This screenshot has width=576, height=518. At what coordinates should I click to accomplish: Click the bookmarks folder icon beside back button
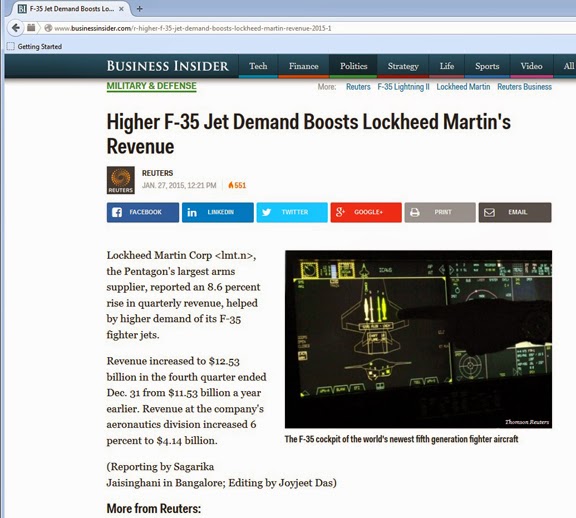(31, 28)
